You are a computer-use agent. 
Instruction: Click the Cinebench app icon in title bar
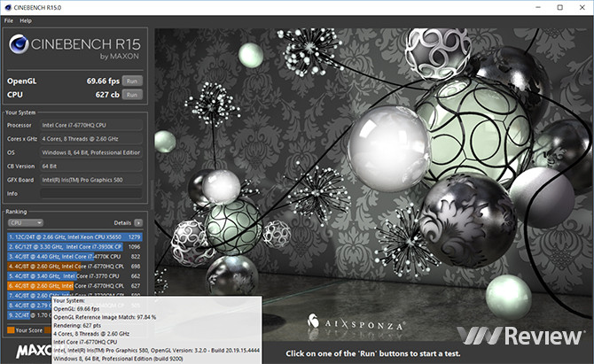click(7, 7)
